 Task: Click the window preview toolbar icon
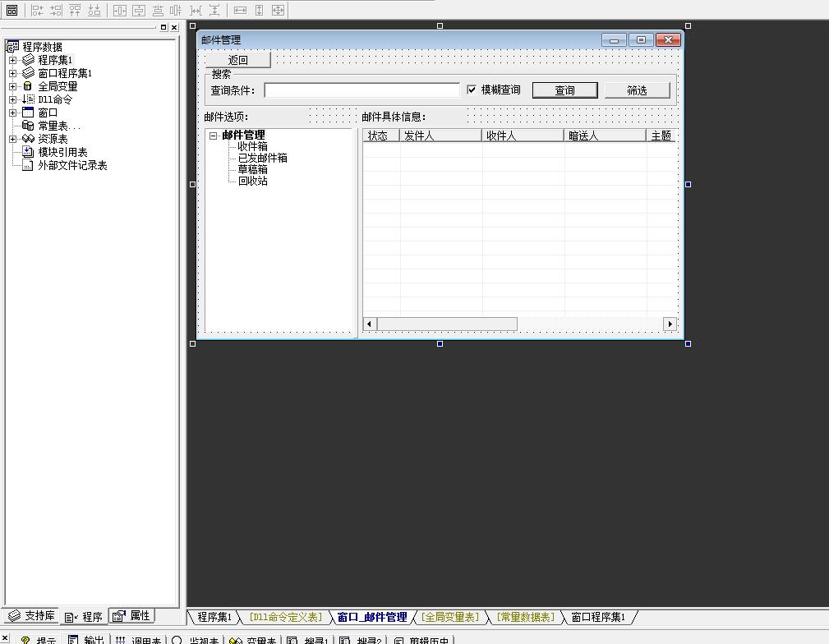click(12, 10)
